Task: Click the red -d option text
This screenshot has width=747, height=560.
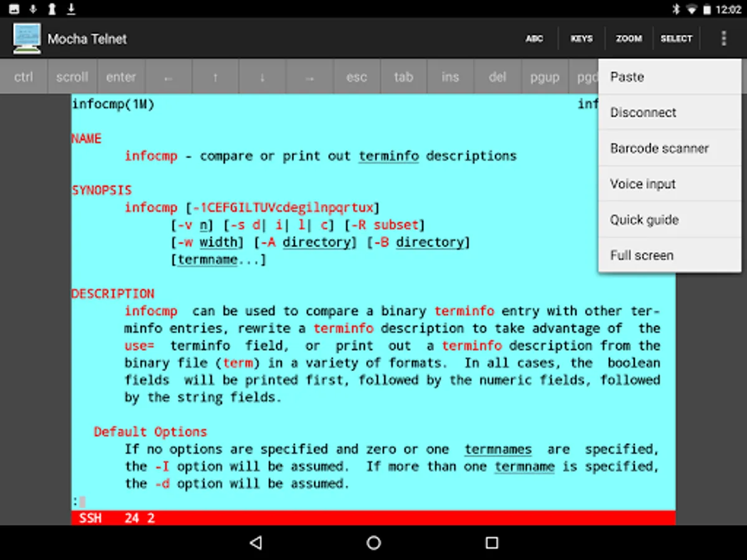Action: [x=162, y=483]
